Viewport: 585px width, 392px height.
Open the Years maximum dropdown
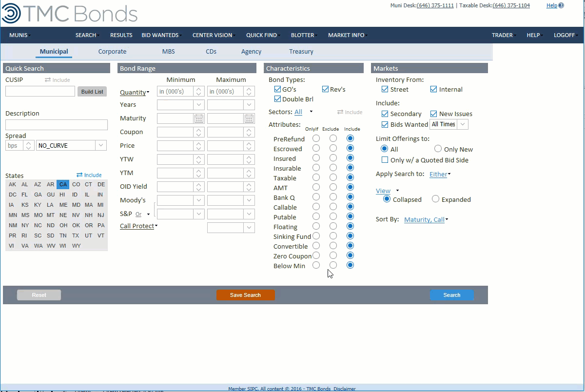coord(249,105)
